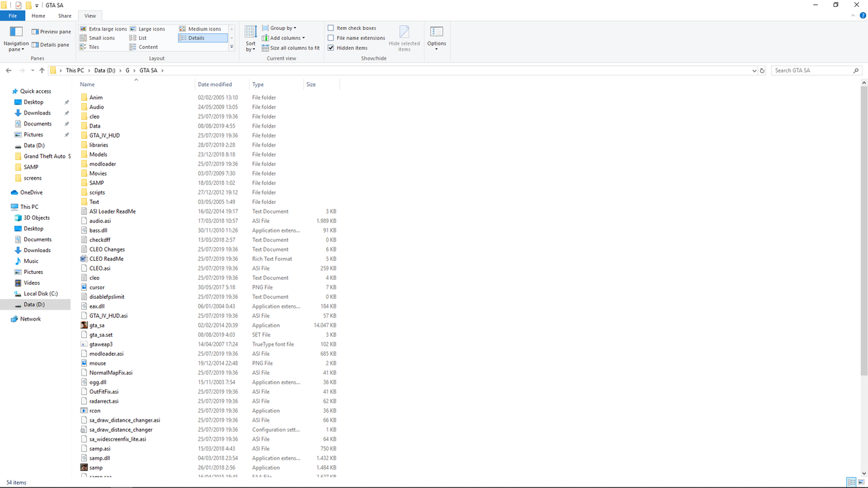Switch to Tiles layout
This screenshot has height=488, width=868.
coord(90,47)
